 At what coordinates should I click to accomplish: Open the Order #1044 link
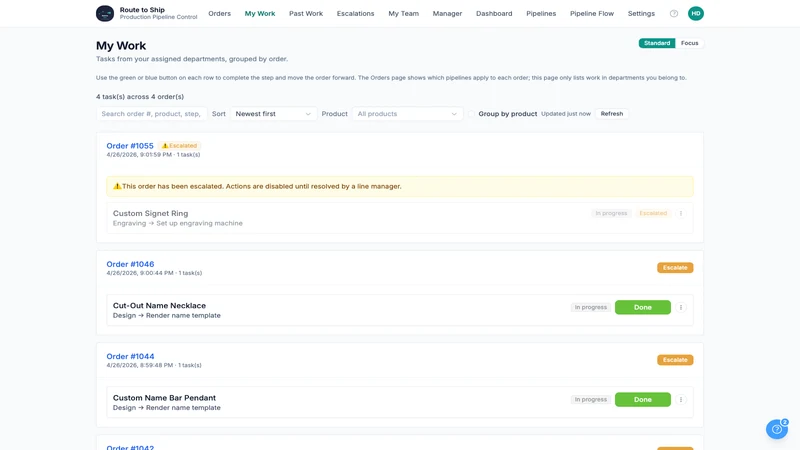pos(130,357)
